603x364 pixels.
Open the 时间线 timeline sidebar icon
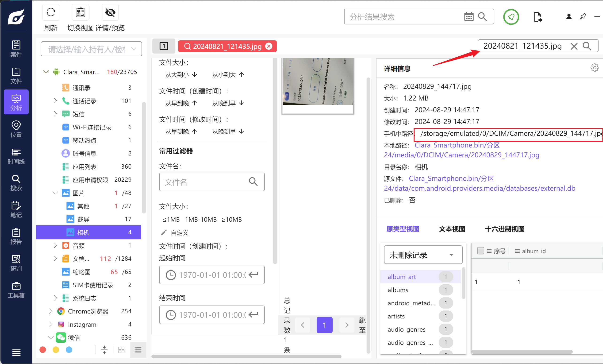pyautogui.click(x=16, y=156)
